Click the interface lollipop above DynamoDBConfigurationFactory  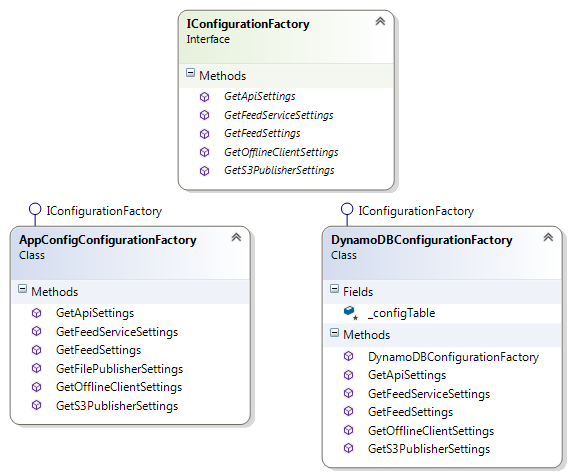347,209
